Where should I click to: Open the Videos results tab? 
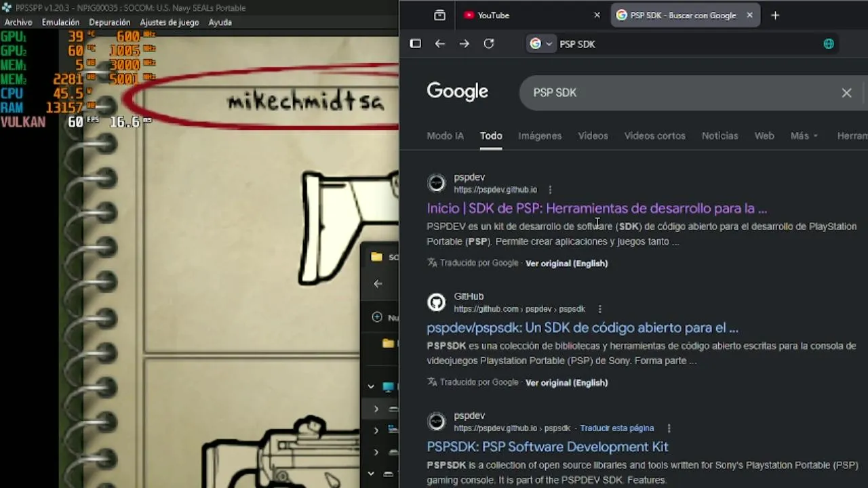pyautogui.click(x=593, y=136)
